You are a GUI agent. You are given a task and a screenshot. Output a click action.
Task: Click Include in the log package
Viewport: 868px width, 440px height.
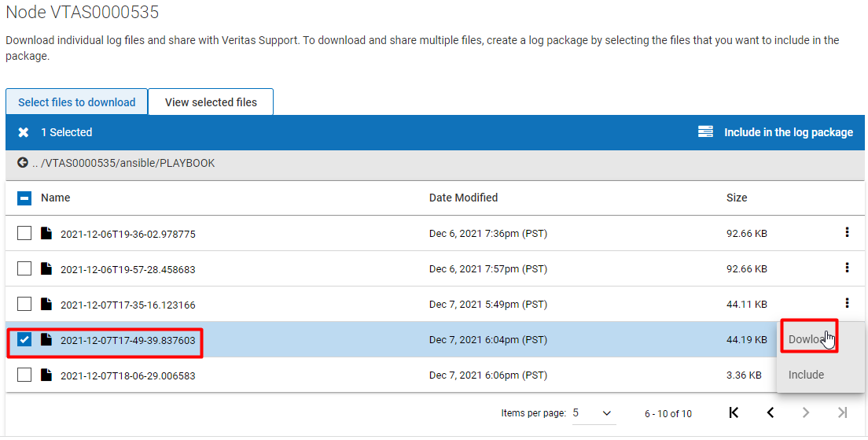pos(788,132)
